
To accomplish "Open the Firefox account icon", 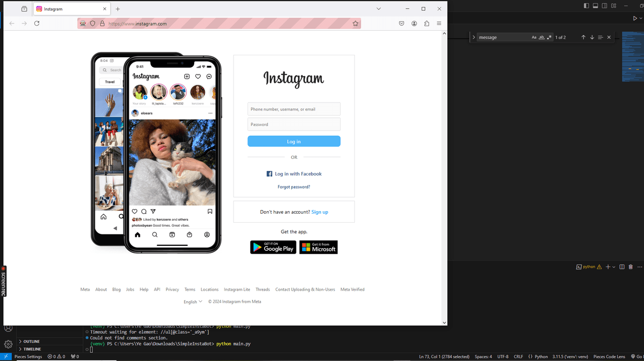I will (414, 24).
